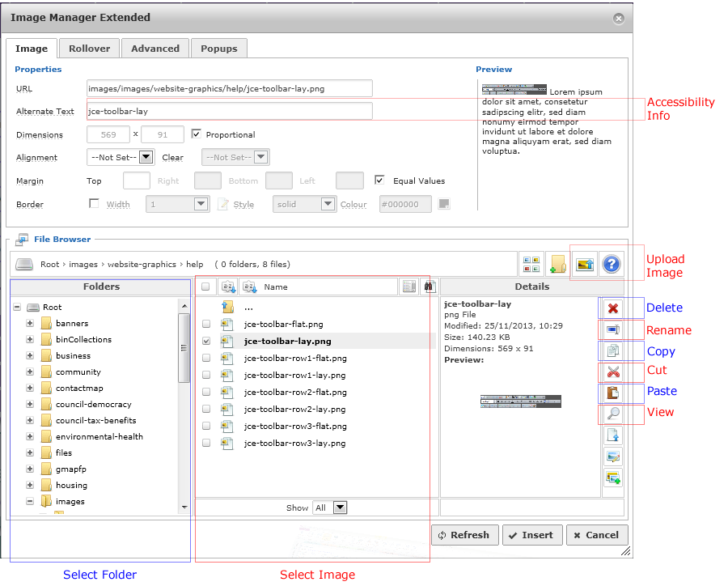Toggle the file details list icon
Screen dimensions: 728x586
pyautogui.click(x=409, y=287)
